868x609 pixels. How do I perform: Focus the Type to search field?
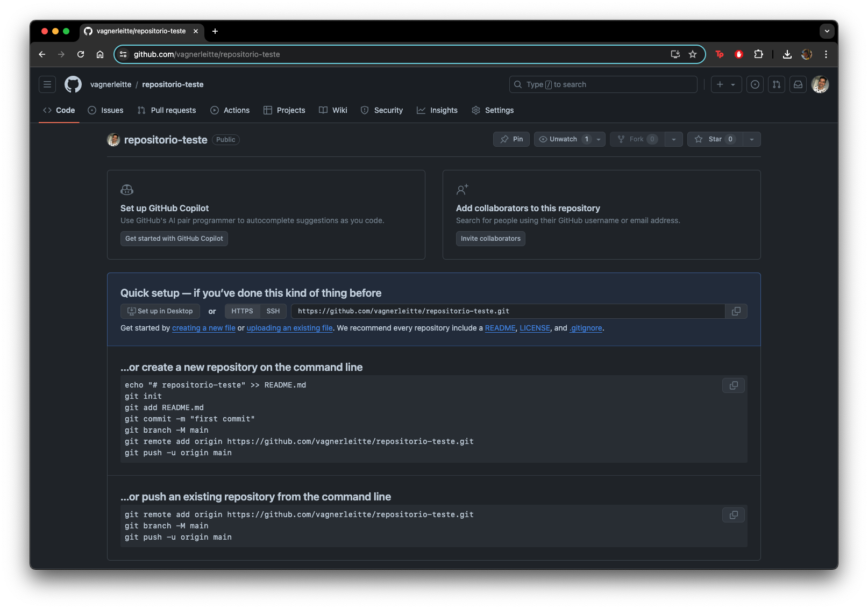click(x=603, y=84)
